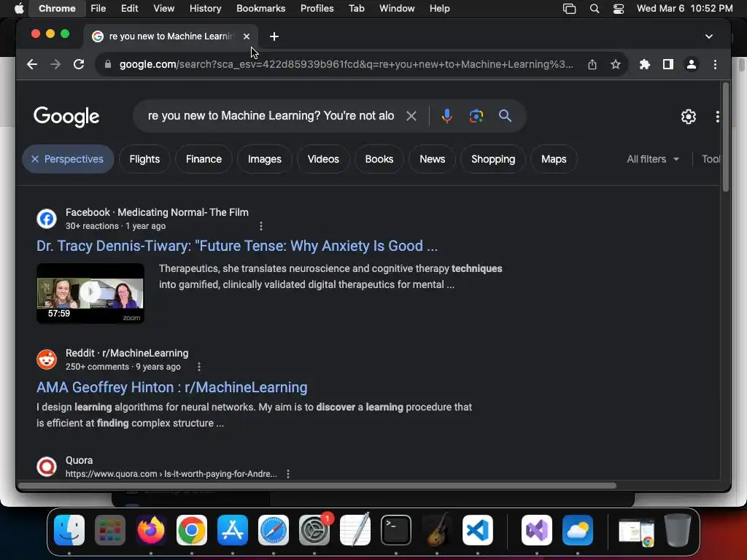Click the Quora source icon
747x560 pixels.
click(47, 467)
